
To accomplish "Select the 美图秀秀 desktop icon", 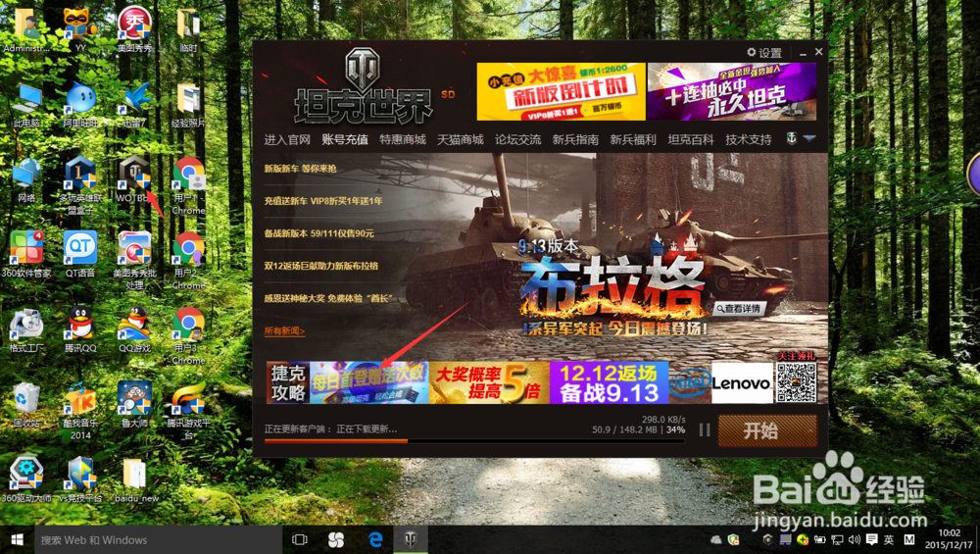I will tap(133, 29).
